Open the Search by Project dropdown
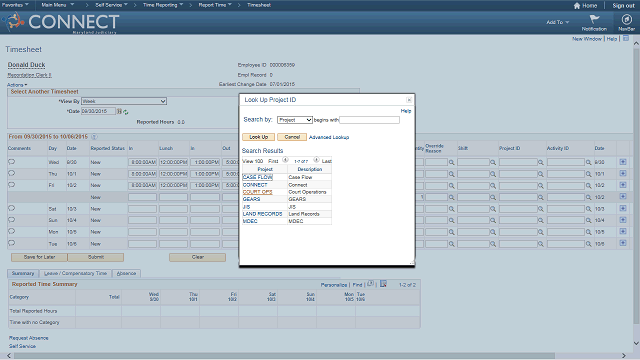This screenshot has height=360, width=640. point(295,120)
